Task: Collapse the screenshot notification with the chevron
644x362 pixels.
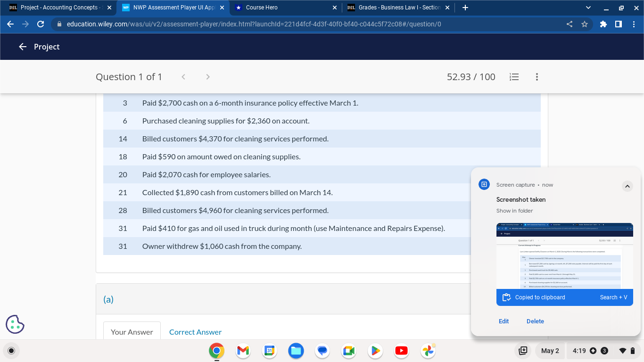Action: click(x=627, y=186)
